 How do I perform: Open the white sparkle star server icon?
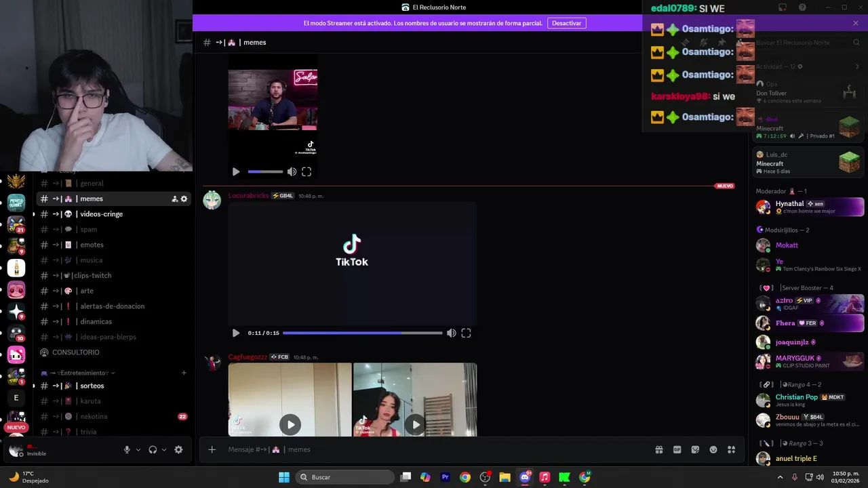16,311
